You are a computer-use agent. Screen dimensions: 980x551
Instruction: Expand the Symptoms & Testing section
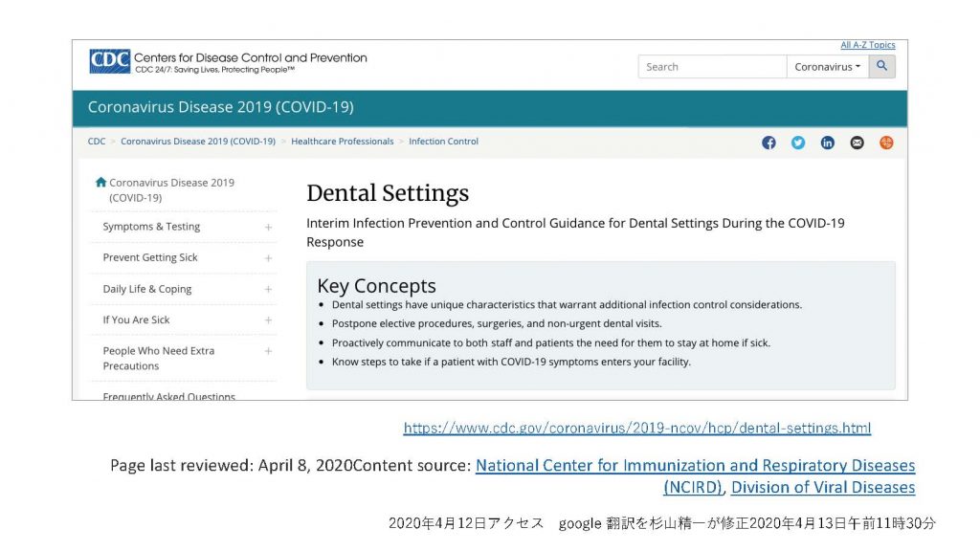[268, 228]
